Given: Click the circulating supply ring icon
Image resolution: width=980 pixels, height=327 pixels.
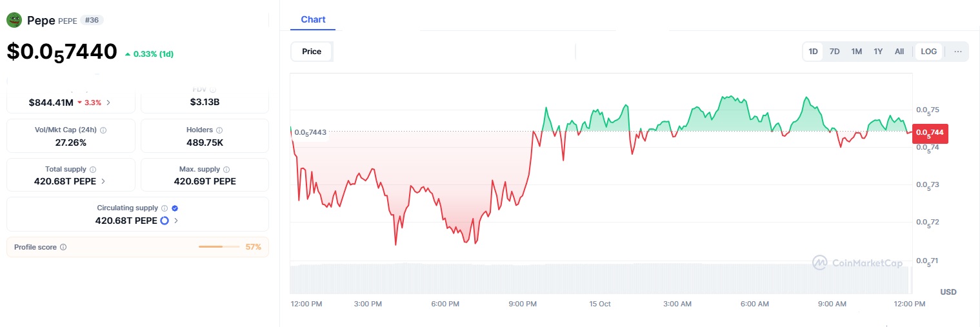Looking at the screenshot, I should pos(165,221).
